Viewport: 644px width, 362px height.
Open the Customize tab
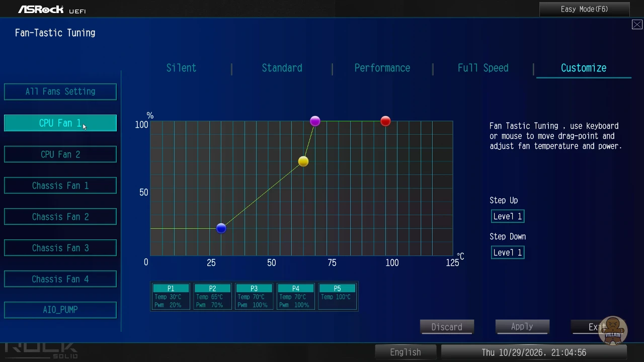584,68
